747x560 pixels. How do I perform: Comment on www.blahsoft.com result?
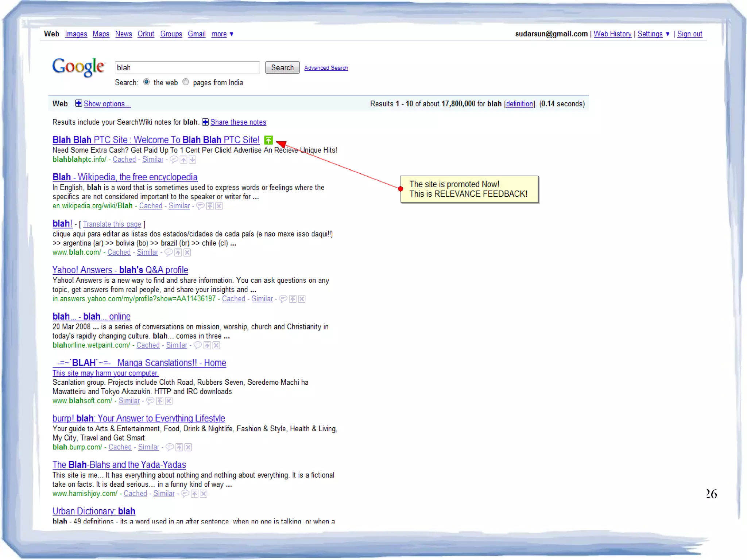point(150,401)
